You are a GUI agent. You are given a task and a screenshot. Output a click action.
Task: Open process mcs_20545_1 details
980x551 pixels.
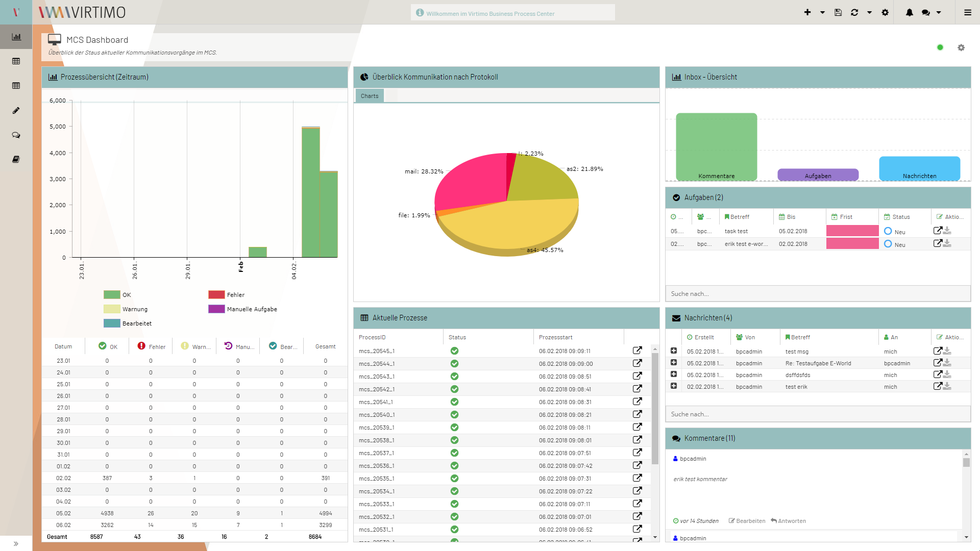(638, 350)
